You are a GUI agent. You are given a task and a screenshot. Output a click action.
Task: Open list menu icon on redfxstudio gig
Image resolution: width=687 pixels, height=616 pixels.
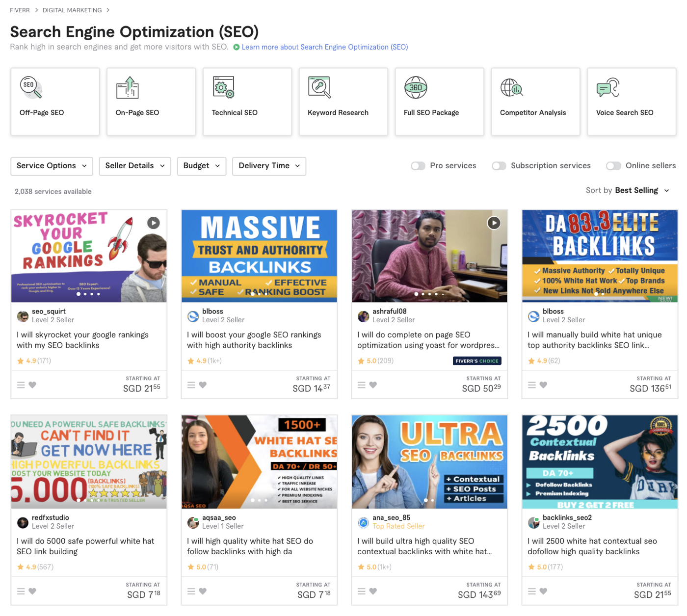[x=21, y=591]
